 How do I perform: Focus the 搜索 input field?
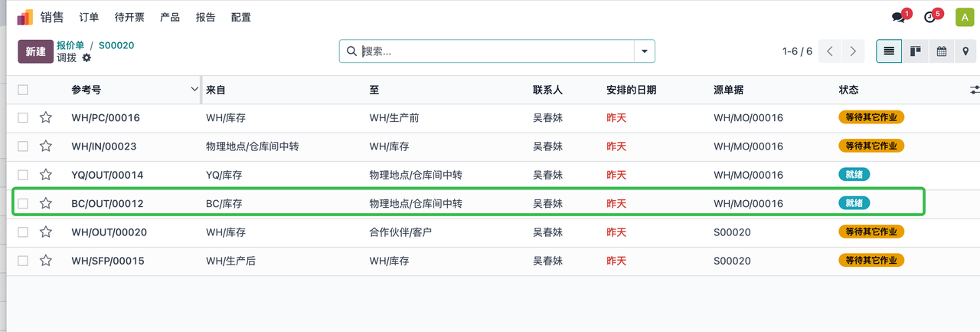[496, 51]
